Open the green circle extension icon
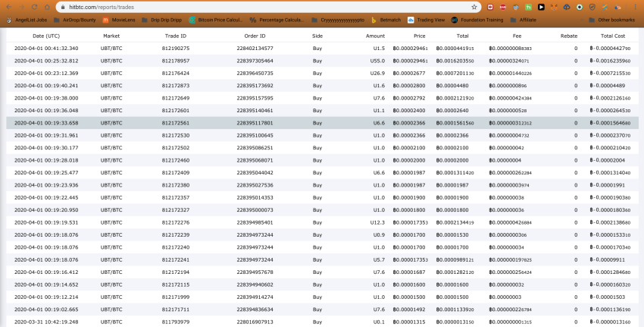This screenshot has width=644, height=327. pyautogui.click(x=580, y=7)
